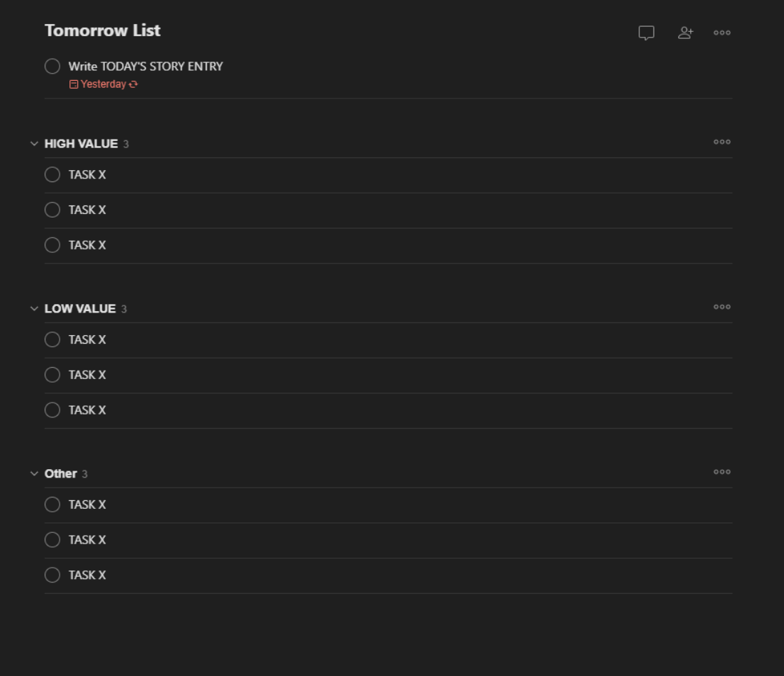Open the Write TODAY'S STORY ENTRY task text
784x676 pixels.
[145, 67]
